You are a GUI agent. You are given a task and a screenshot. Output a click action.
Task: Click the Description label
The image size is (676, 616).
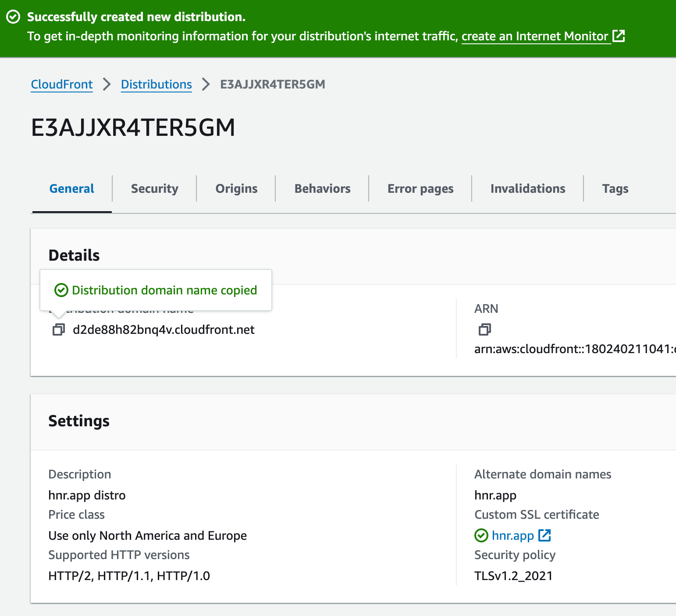point(79,474)
